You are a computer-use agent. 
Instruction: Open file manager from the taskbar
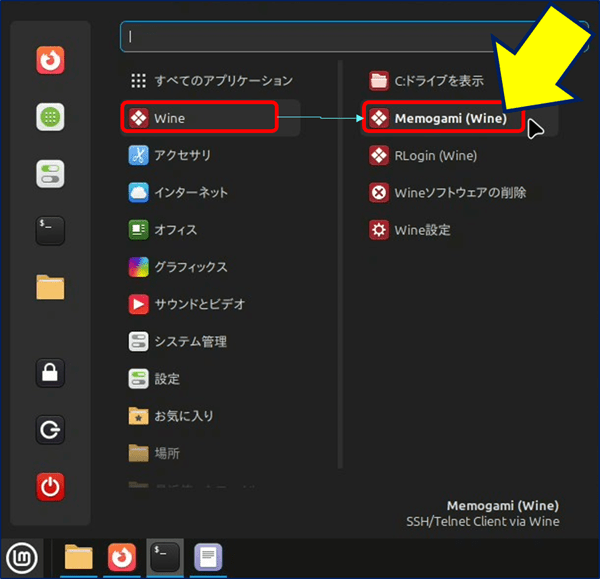[x=78, y=558]
